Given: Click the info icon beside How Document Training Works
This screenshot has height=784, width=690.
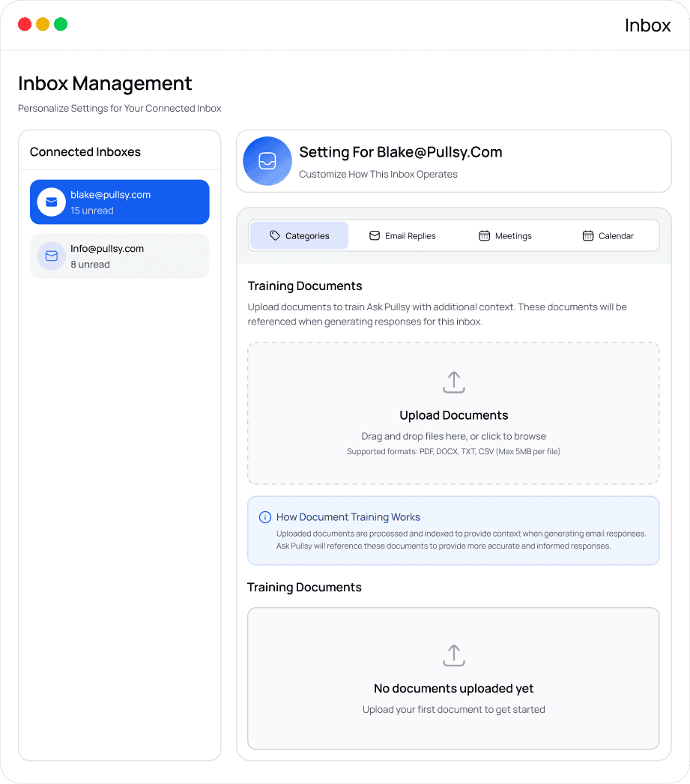Looking at the screenshot, I should pos(264,517).
